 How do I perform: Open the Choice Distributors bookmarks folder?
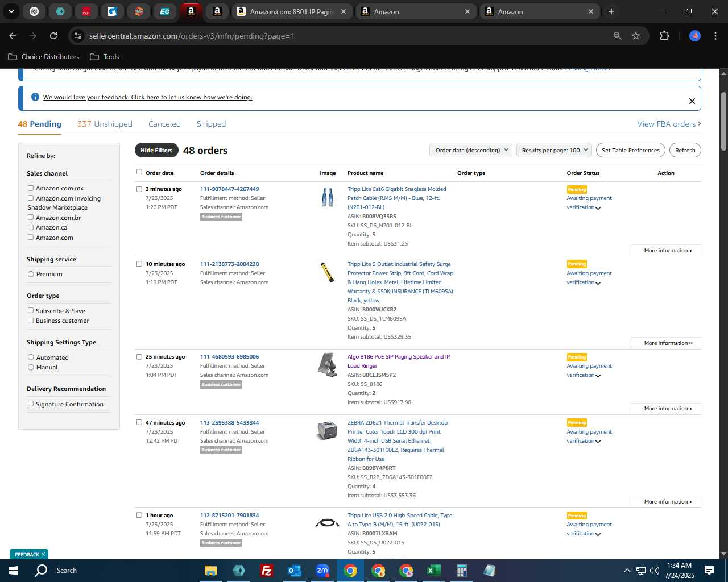tap(44, 57)
